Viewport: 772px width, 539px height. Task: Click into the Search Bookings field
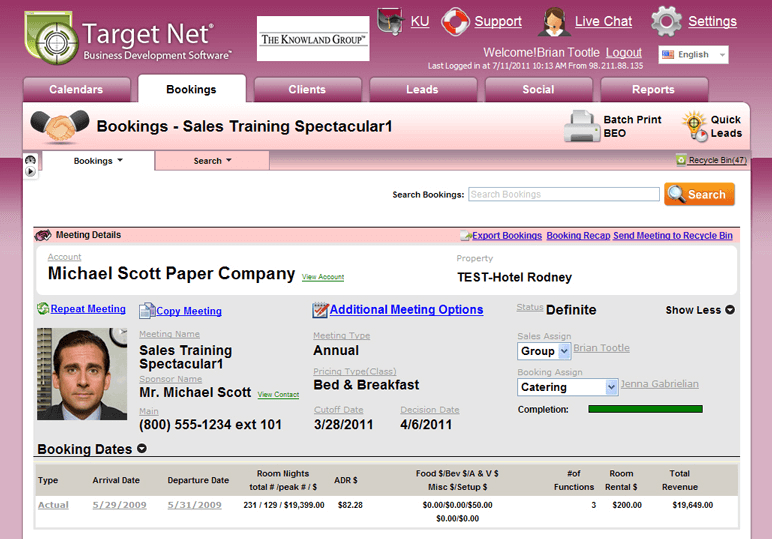pos(564,194)
